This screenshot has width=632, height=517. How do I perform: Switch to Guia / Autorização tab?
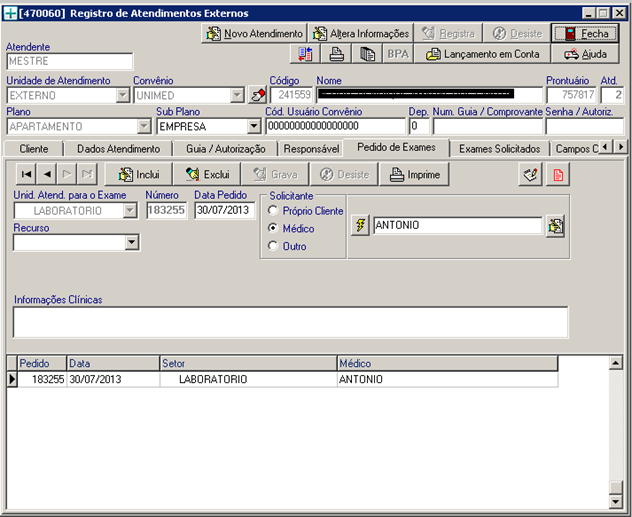pos(225,149)
